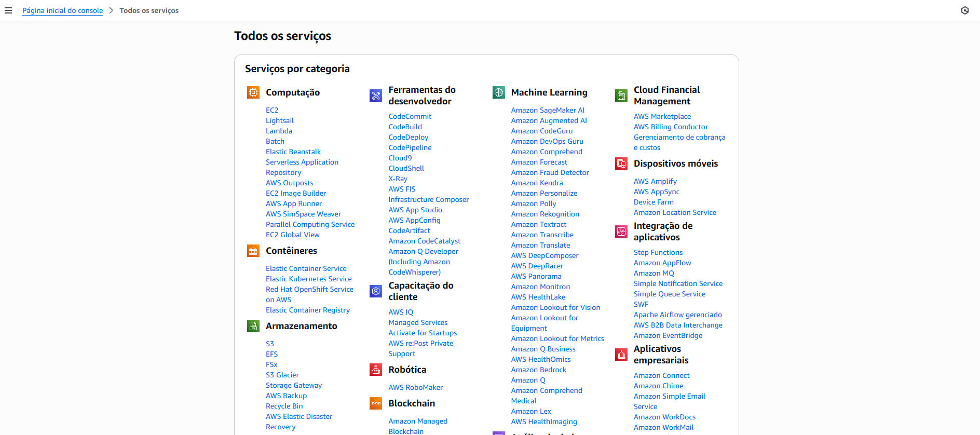Open Elastic Beanstalk

[x=293, y=152]
